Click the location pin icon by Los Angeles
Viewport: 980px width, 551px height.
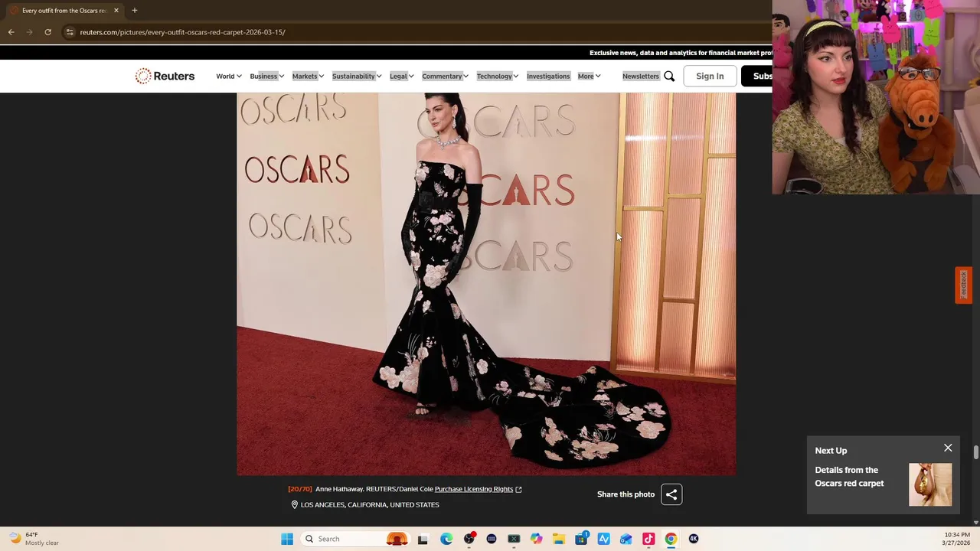click(294, 505)
